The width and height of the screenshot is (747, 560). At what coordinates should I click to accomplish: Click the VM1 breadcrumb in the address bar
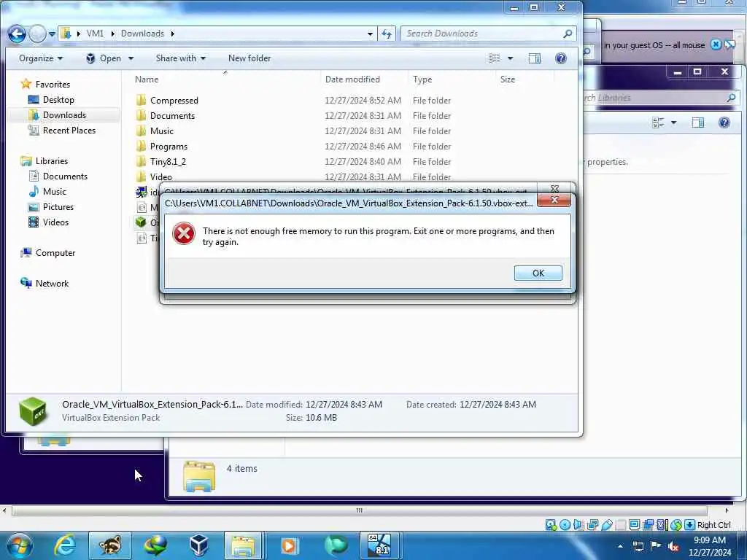(x=95, y=34)
